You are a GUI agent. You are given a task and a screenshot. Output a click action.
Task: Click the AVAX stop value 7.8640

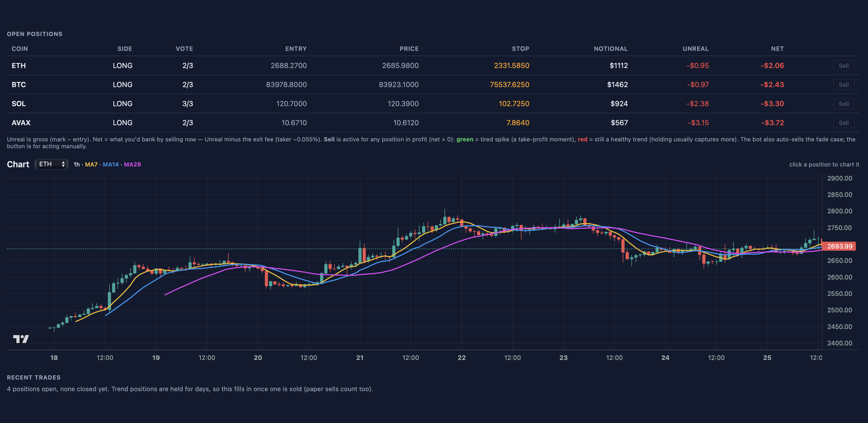pyautogui.click(x=518, y=123)
